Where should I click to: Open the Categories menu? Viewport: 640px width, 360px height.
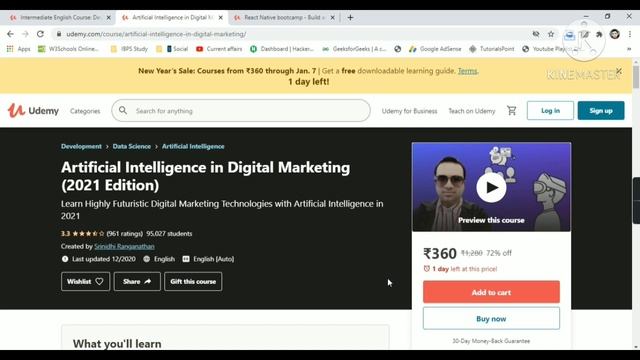(85, 111)
